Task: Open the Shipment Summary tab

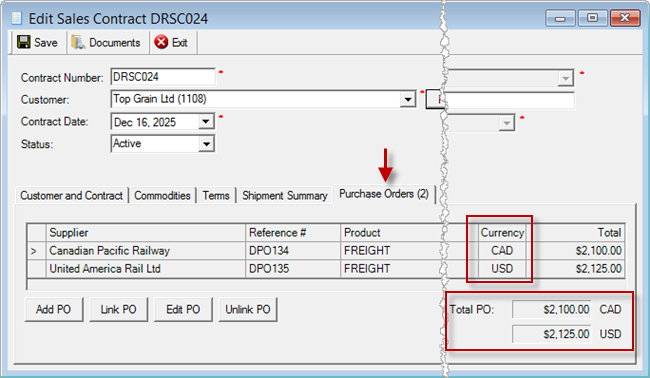Action: click(285, 195)
